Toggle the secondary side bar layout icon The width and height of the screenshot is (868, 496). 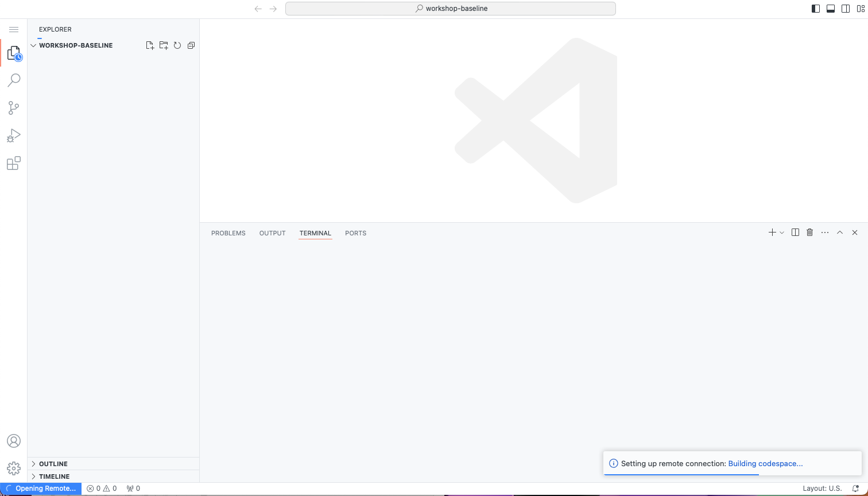(846, 9)
